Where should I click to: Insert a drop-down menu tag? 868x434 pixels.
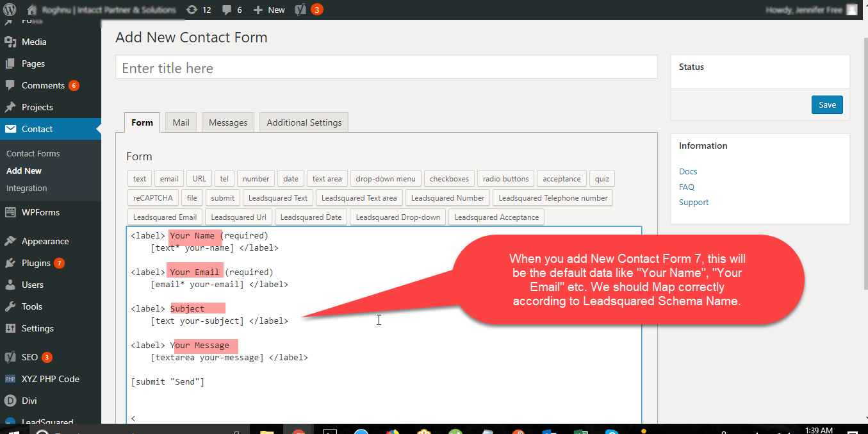coord(386,179)
